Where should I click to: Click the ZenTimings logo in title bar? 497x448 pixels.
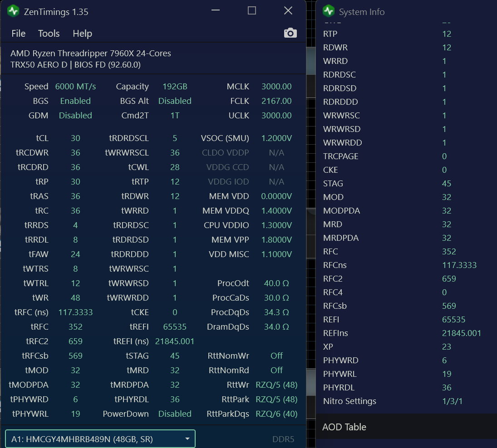[x=13, y=11]
